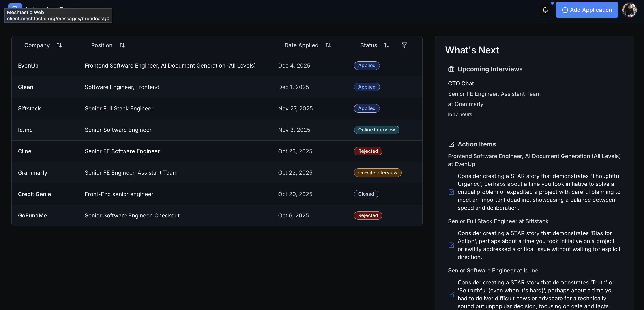Image resolution: width=644 pixels, height=310 pixels.
Task: Click the Cline Rejected status badge
Action: pyautogui.click(x=368, y=151)
